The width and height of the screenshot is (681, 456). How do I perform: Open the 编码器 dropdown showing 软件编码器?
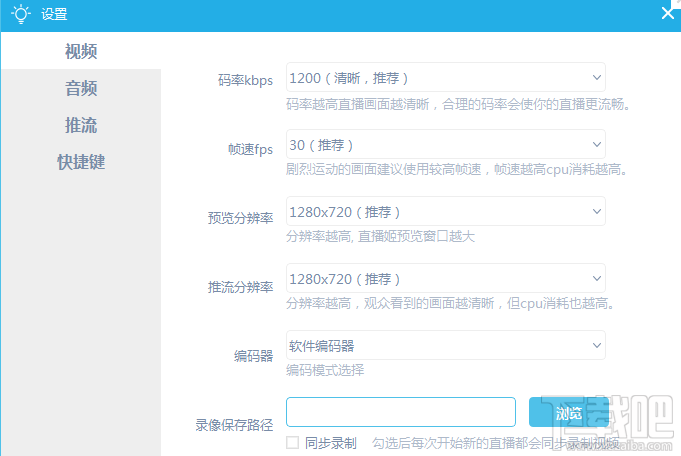pyautogui.click(x=446, y=345)
